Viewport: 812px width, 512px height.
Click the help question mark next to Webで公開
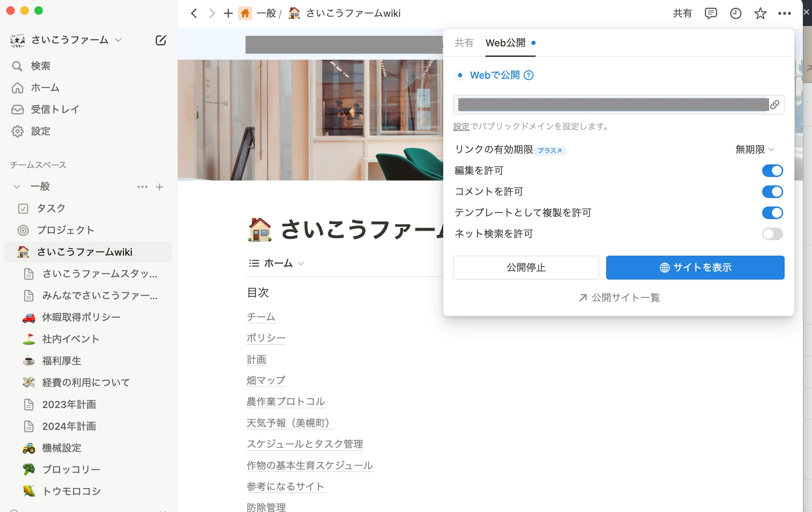tap(528, 75)
